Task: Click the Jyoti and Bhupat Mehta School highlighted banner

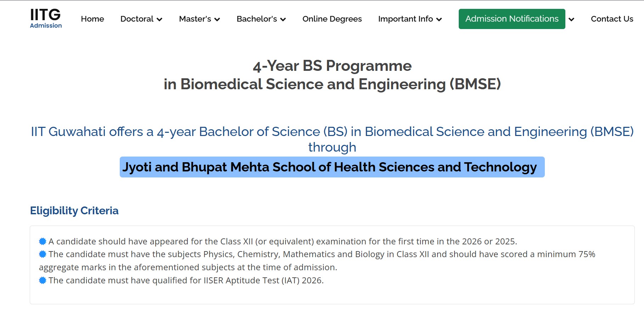Action: (332, 167)
